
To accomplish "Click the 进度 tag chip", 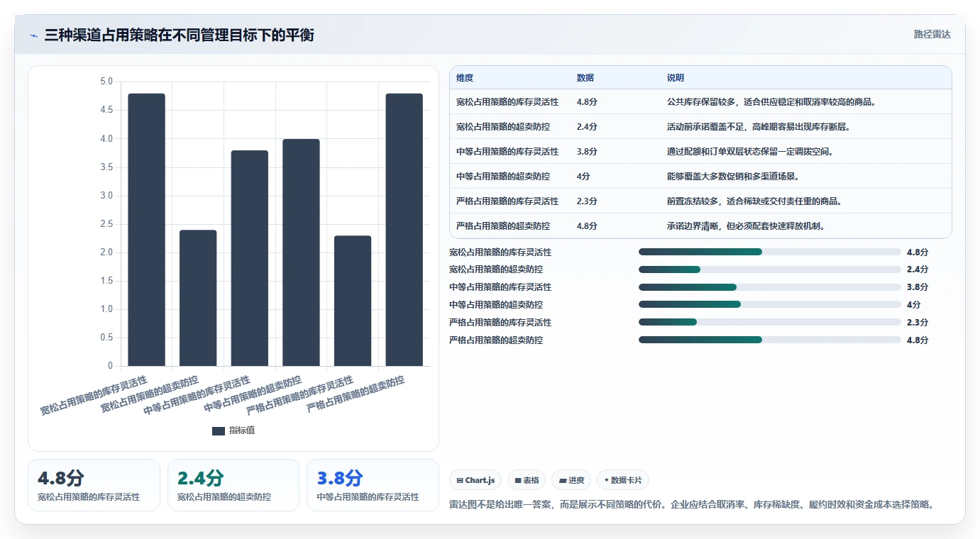I will tap(571, 480).
